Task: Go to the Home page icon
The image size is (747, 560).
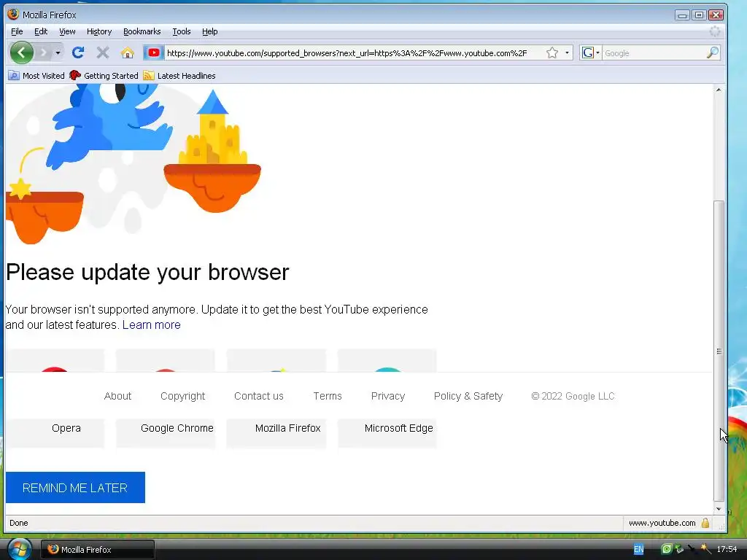Action: [127, 52]
